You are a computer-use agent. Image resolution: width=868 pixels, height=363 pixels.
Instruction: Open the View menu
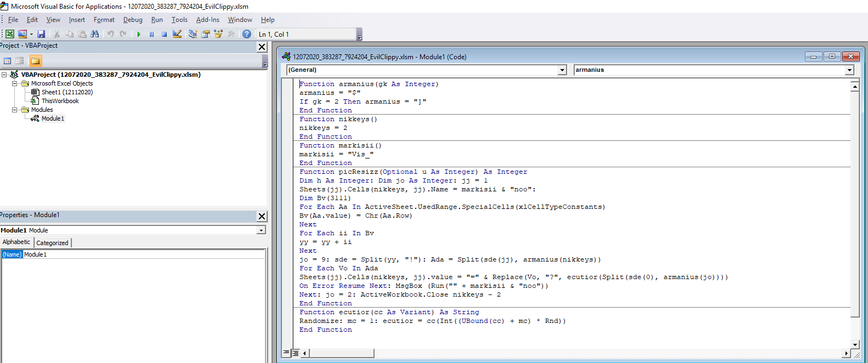53,20
